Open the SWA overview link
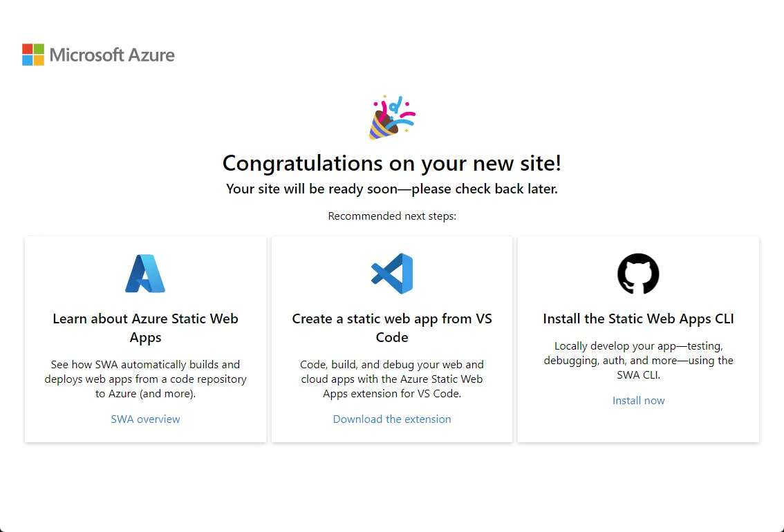Viewport: 784px width, 532px height. click(x=145, y=419)
